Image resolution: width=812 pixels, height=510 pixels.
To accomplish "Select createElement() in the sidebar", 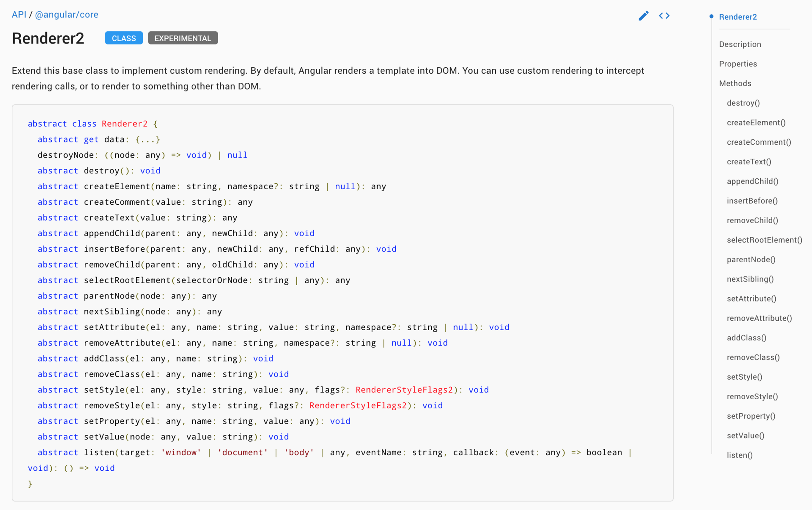I will click(756, 122).
